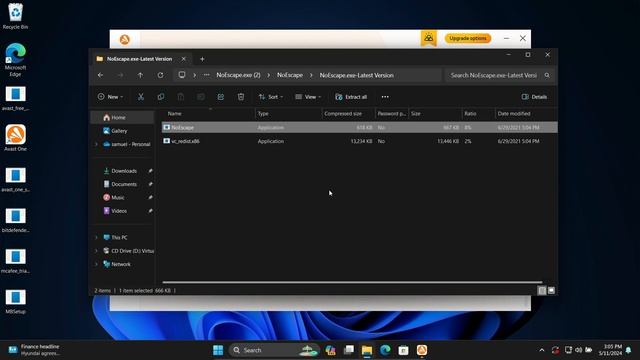Add a new Explorer tab

[x=202, y=59]
